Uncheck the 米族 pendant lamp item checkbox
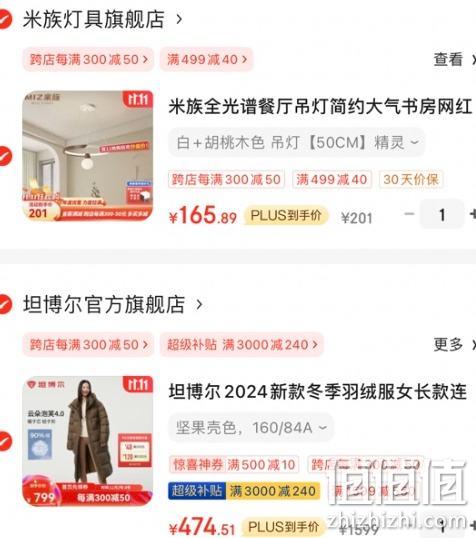Image resolution: width=476 pixels, height=538 pixels. (x=5, y=156)
